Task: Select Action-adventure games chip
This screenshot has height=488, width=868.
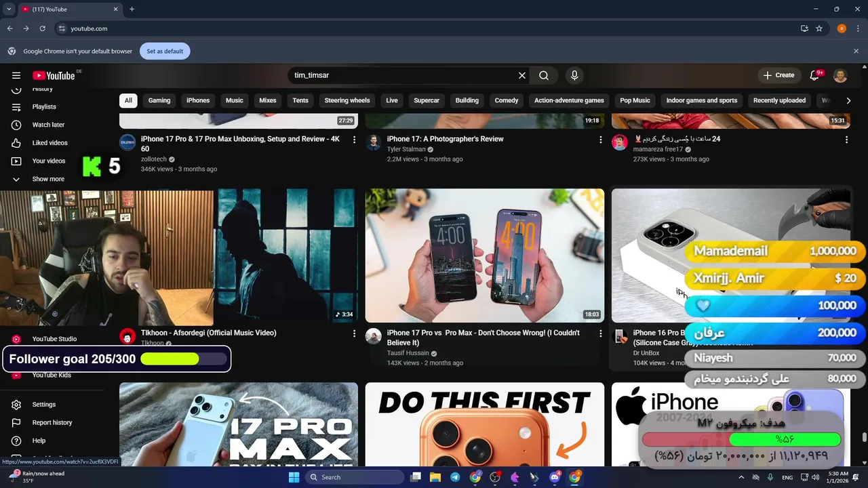Action: click(569, 100)
